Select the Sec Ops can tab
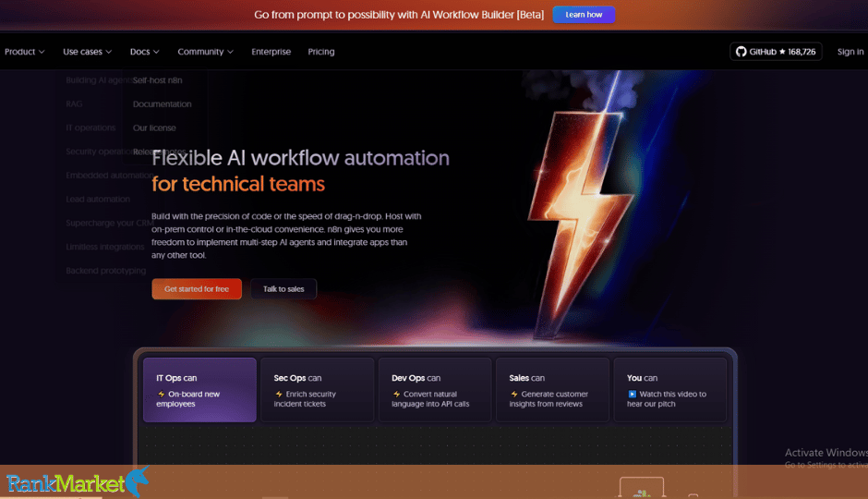This screenshot has height=499, width=868. [x=318, y=390]
